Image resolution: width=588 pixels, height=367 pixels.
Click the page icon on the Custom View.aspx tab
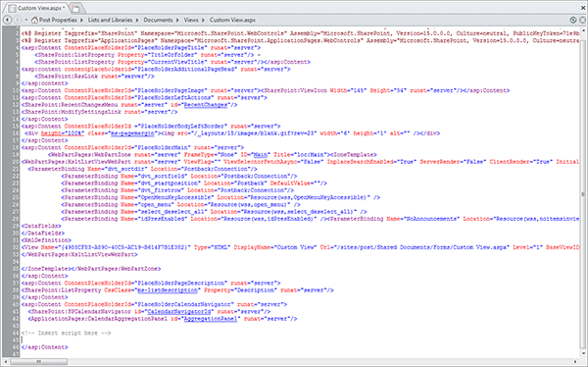tap(12, 8)
